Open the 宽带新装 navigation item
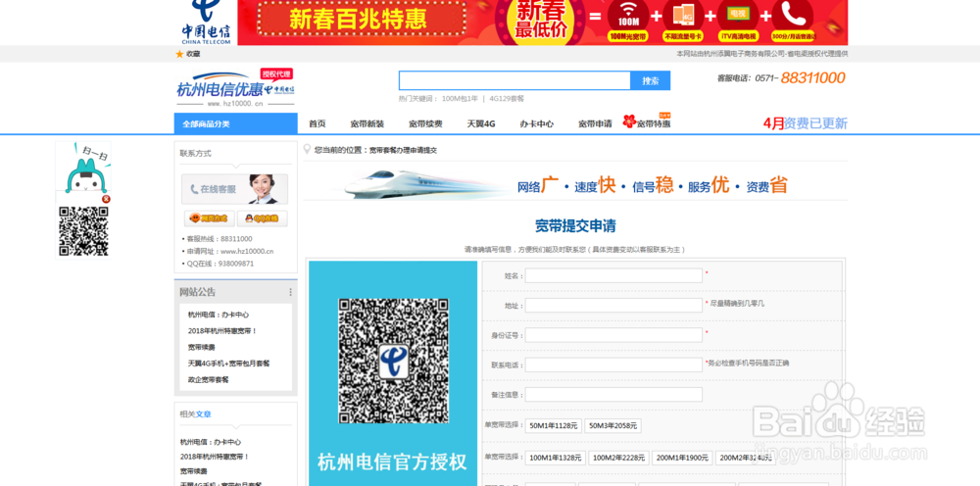 coord(367,123)
